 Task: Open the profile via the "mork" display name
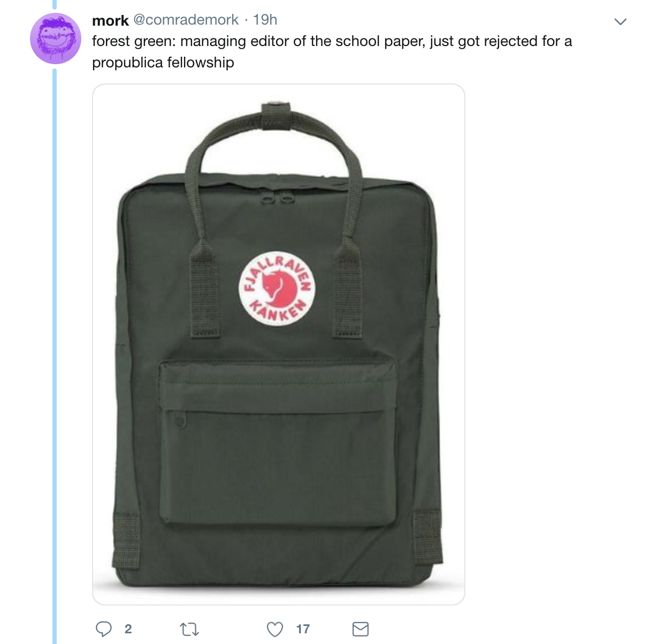(x=110, y=20)
